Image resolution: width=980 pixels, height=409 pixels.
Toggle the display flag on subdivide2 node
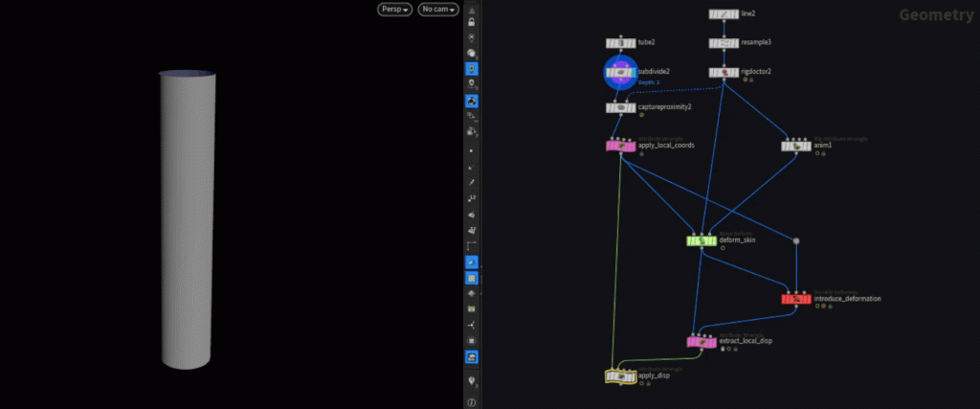[632, 73]
